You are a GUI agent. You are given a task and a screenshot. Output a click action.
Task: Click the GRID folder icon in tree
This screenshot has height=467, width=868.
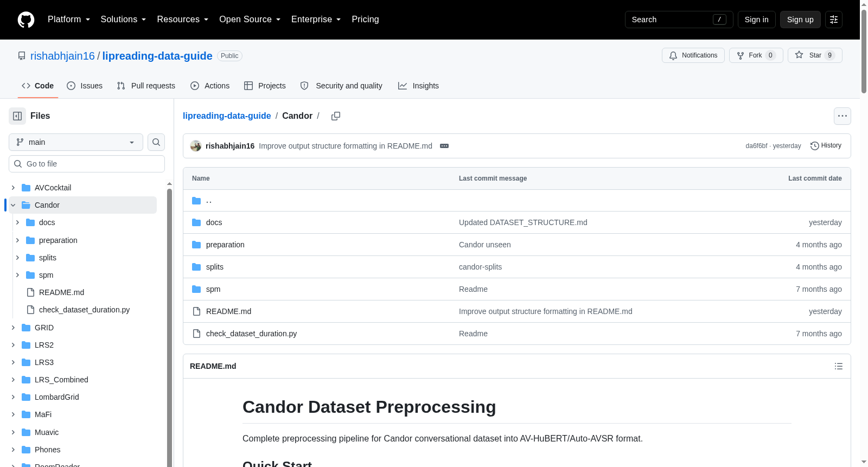pyautogui.click(x=26, y=328)
